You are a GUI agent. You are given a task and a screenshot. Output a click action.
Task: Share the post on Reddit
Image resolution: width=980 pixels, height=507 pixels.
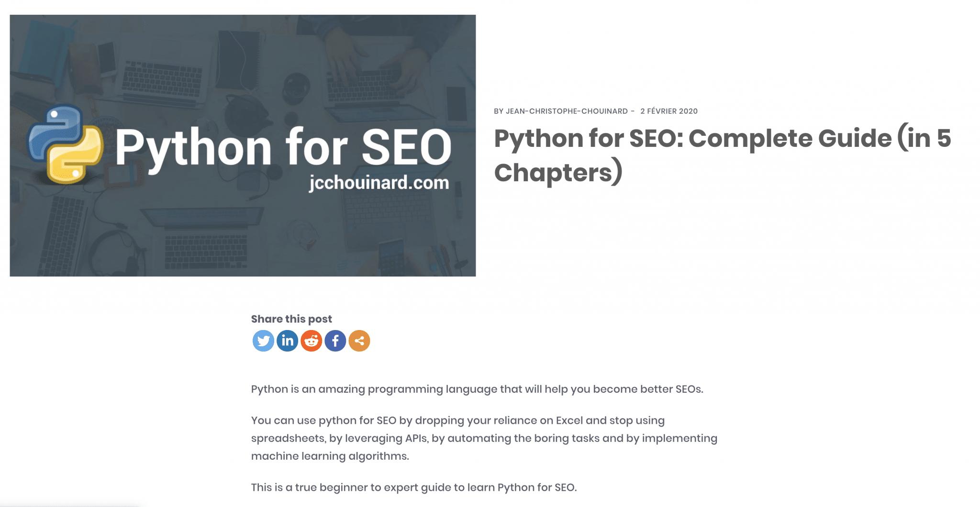coord(312,341)
